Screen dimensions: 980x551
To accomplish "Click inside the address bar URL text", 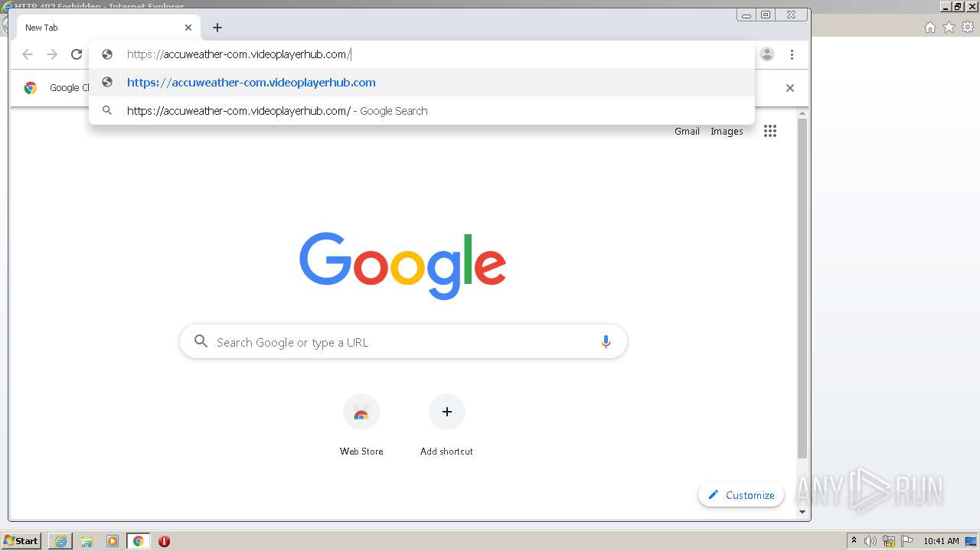I will (239, 54).
